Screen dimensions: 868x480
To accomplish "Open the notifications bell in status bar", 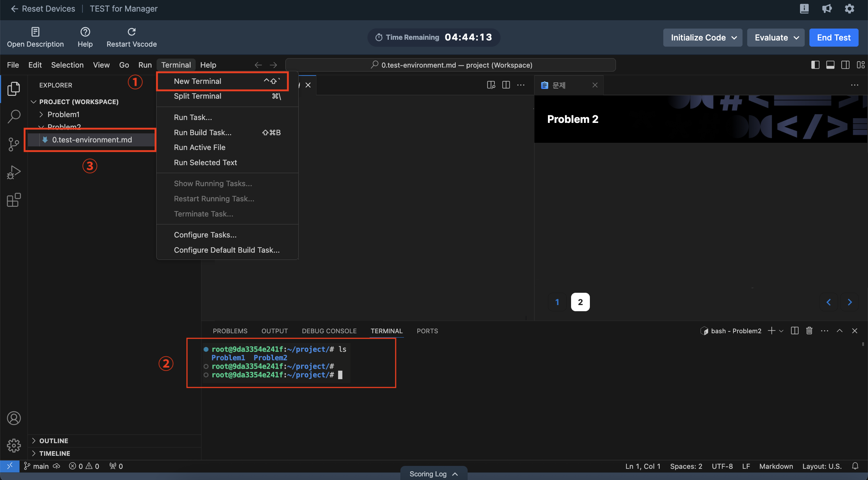I will tap(855, 466).
